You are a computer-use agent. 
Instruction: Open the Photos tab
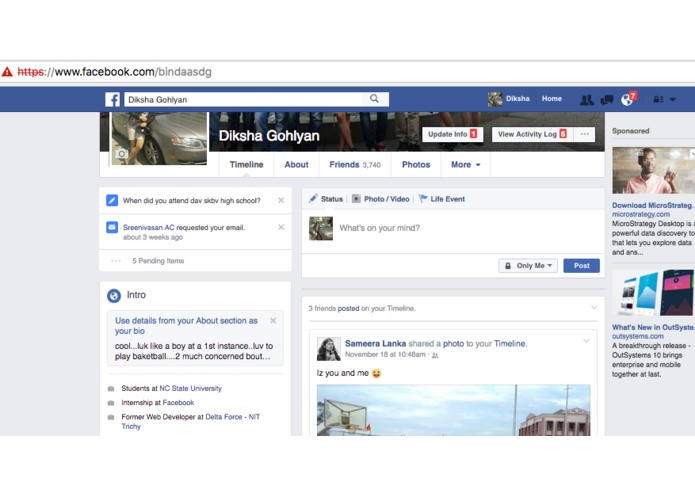pos(416,164)
